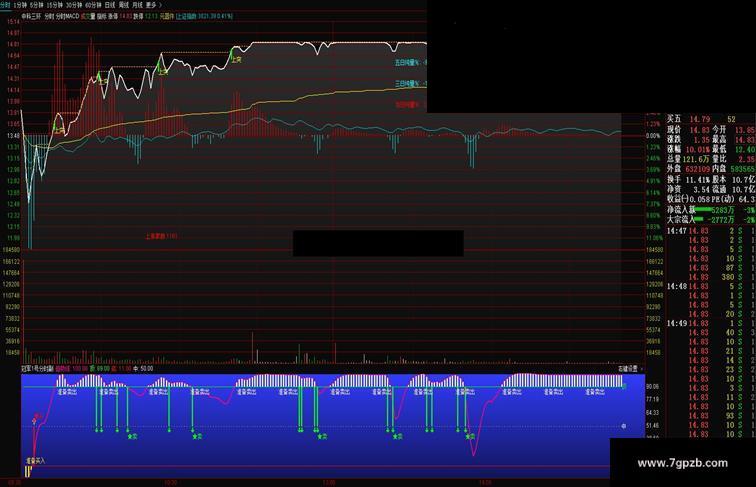Viewport: 756px width, 487px height.
Task: Click the last ★卖 sell signal before 14:00
Action: pos(470,436)
